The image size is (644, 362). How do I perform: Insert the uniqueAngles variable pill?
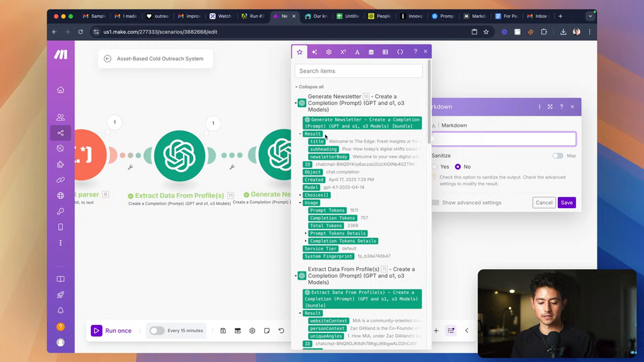coord(326,336)
